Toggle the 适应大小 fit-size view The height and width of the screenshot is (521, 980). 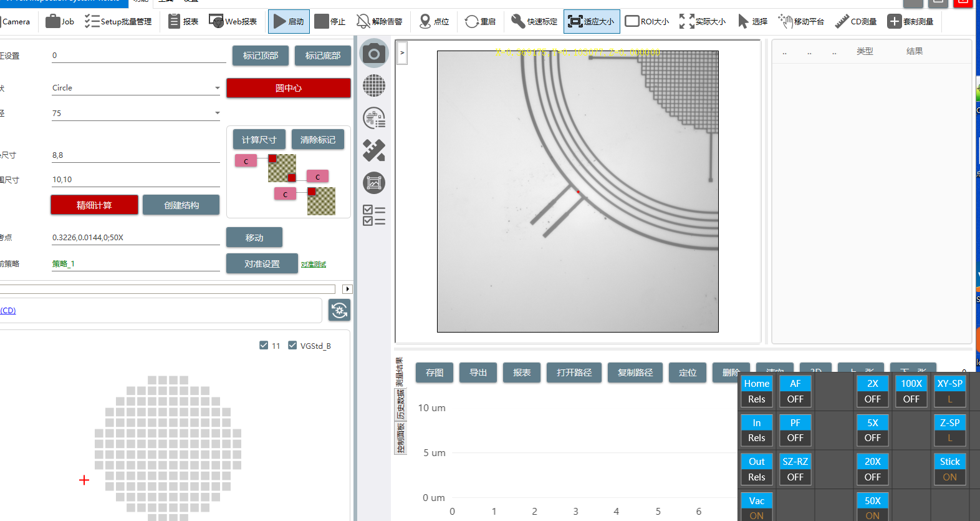coord(592,21)
